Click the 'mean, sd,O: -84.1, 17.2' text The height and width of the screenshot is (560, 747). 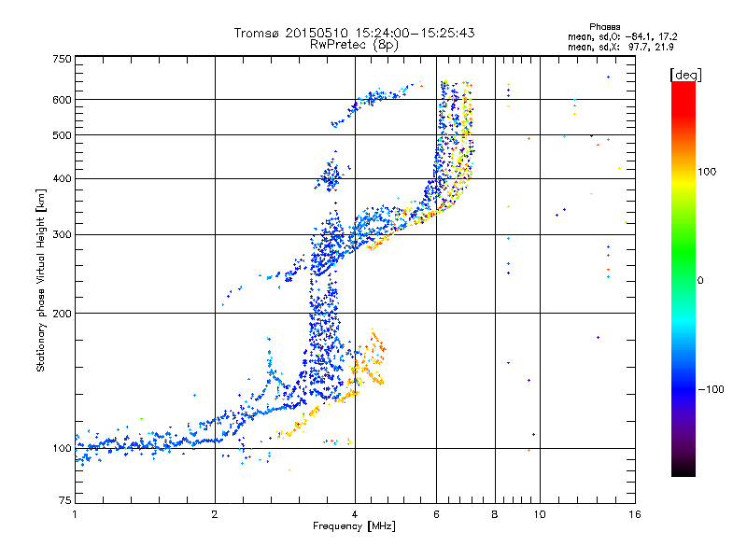(x=622, y=36)
